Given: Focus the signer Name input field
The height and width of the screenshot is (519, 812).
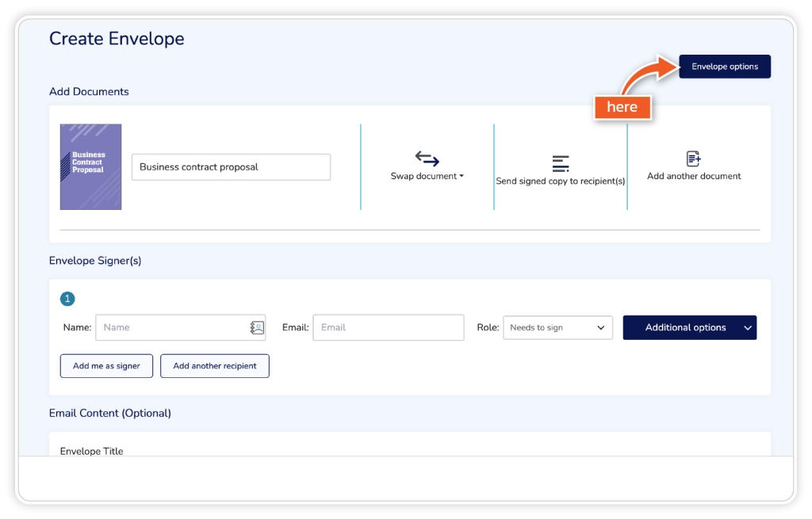Looking at the screenshot, I should 172,327.
